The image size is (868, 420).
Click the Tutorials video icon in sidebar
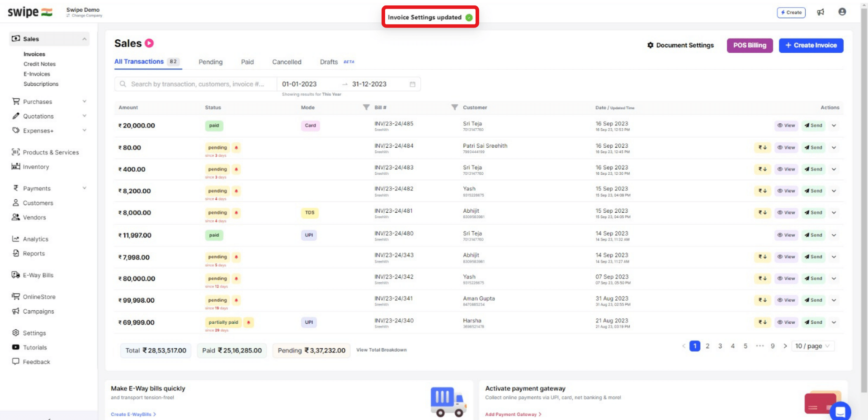[x=16, y=347]
